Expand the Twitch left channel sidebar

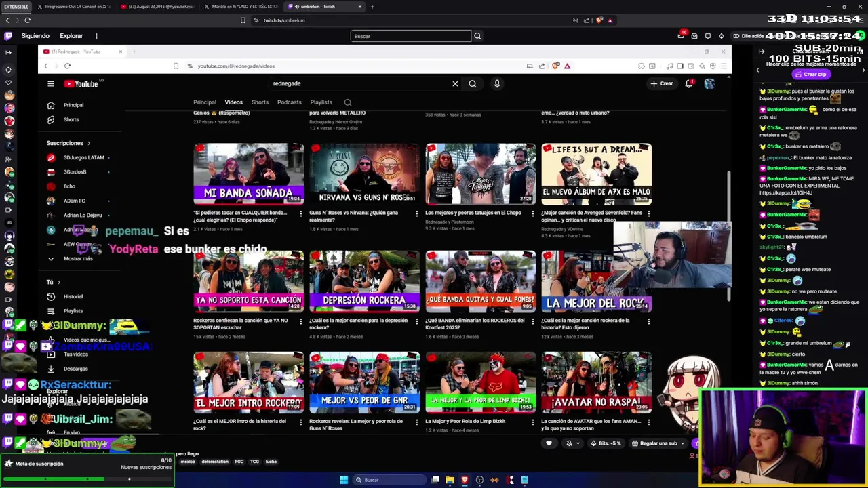pyautogui.click(x=8, y=52)
